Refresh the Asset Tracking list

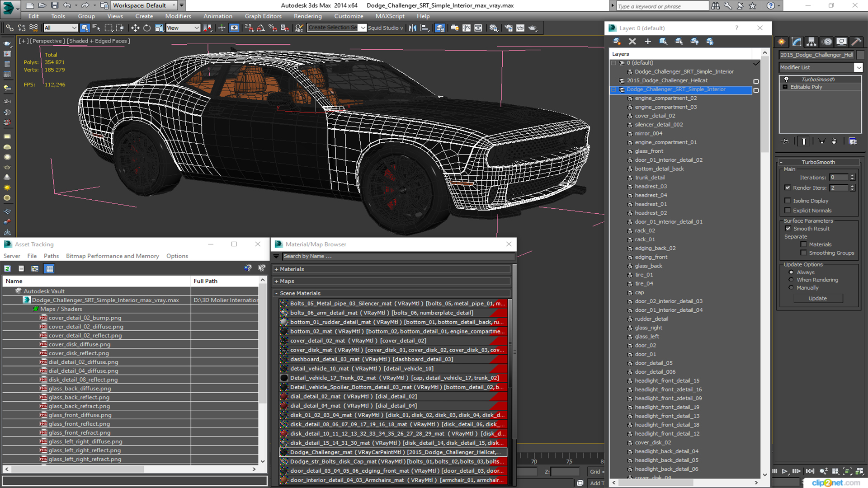8,269
